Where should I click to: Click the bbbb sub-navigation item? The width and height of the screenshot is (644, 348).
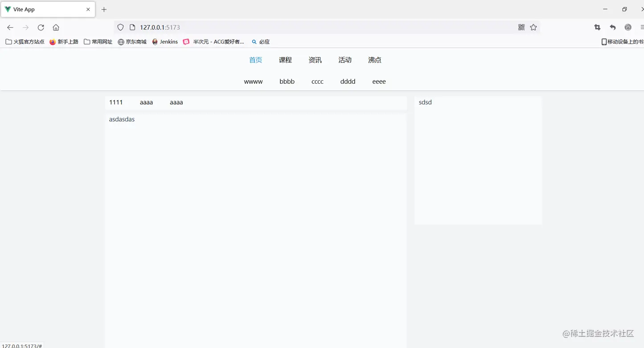click(287, 82)
